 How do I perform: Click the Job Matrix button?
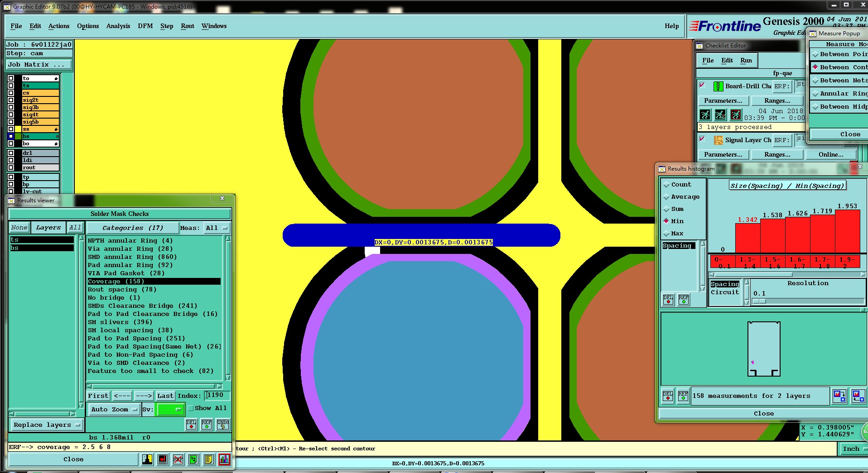39,64
